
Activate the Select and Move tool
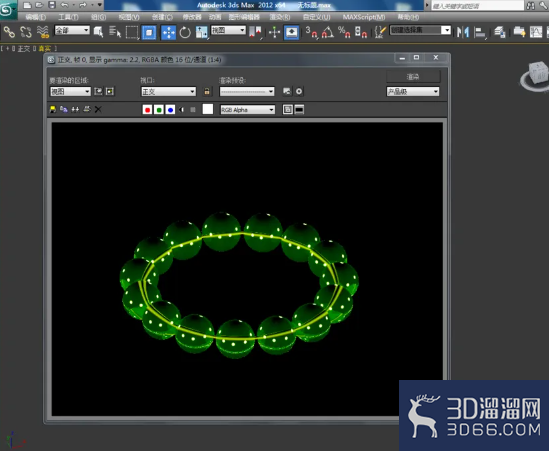[x=168, y=33]
